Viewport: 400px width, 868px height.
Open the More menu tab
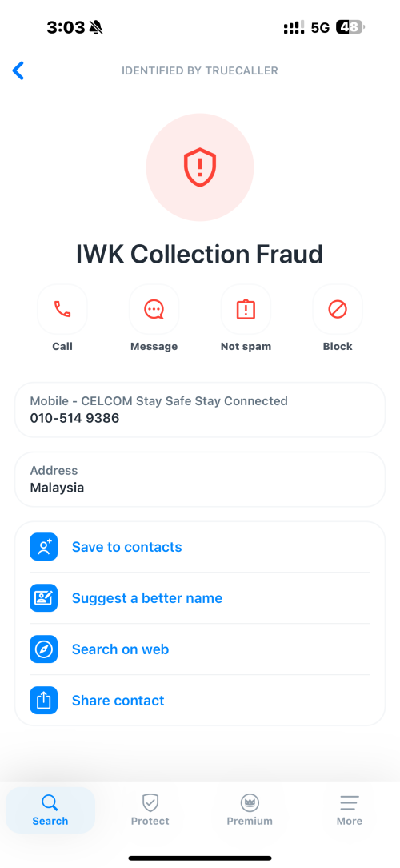tap(350, 810)
